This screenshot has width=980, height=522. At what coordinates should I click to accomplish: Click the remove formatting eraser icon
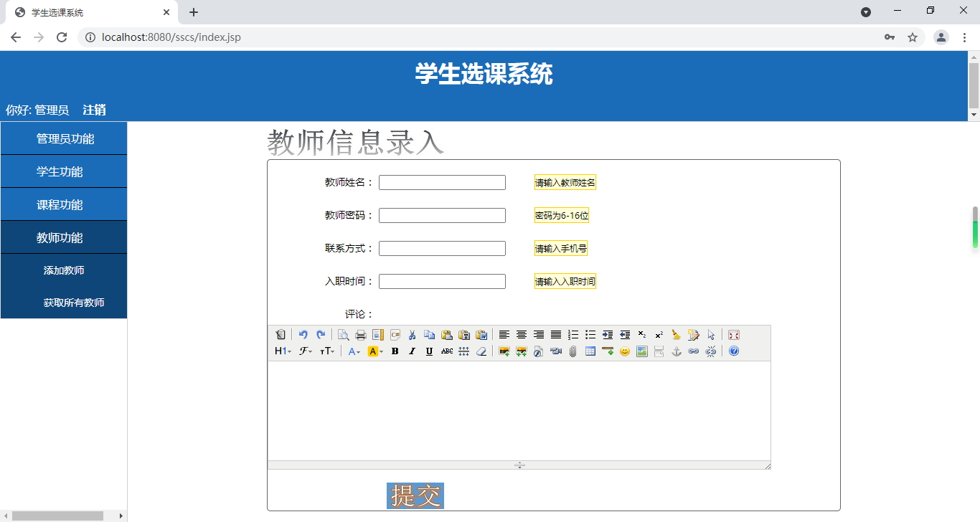click(x=481, y=351)
